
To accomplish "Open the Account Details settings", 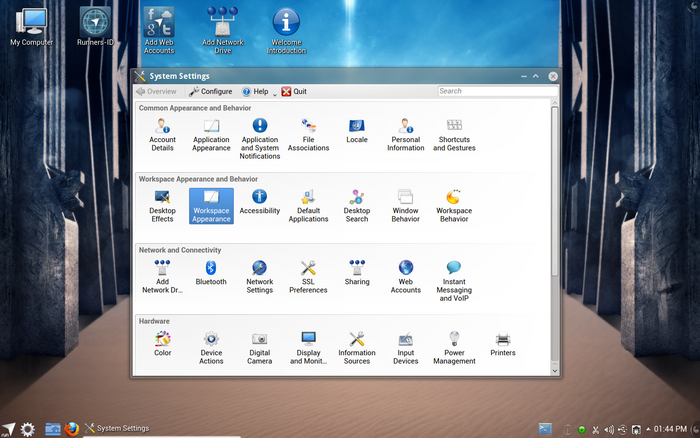I will (x=162, y=134).
